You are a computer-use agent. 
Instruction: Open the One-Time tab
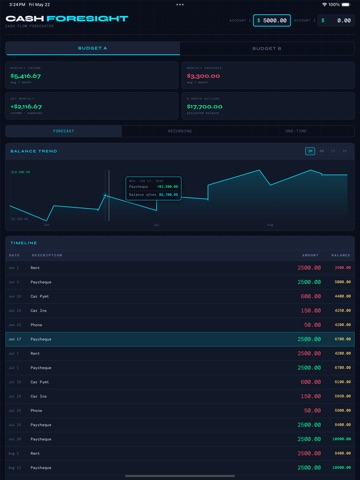(x=296, y=131)
